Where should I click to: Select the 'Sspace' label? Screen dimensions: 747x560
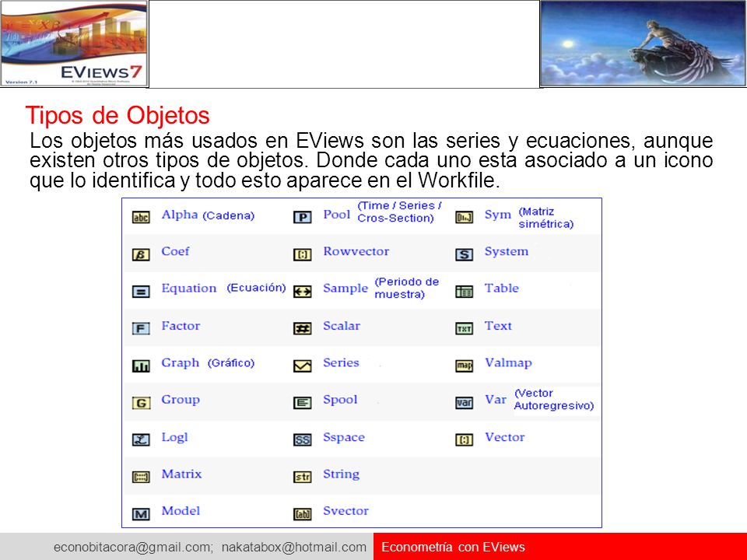click(x=344, y=437)
